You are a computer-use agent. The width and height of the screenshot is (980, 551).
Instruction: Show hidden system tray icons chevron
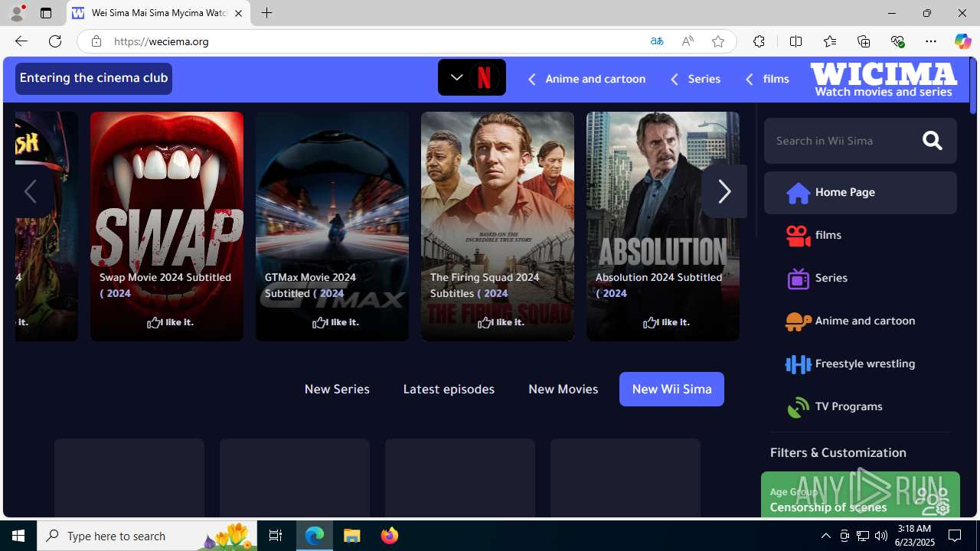click(825, 536)
